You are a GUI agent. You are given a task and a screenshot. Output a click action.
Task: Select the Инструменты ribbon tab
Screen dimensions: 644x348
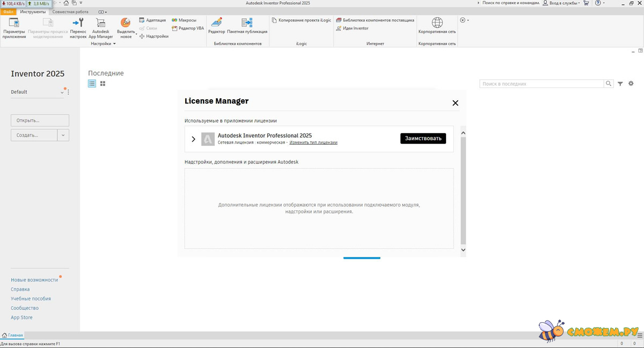(33, 12)
